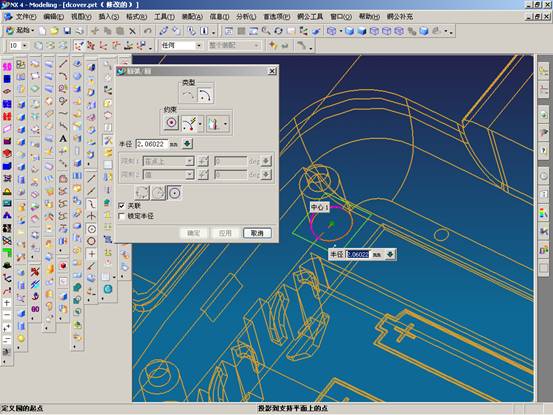This screenshot has width=553, height=415.
Task: Open the 编辑(E) menu
Action: click(54, 17)
